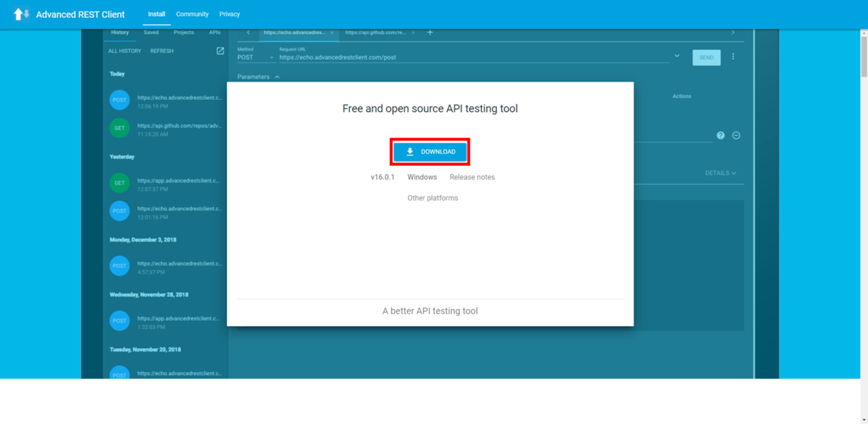The height and width of the screenshot is (424, 868).
Task: Collapse the Parameters section
Action: pos(259,77)
